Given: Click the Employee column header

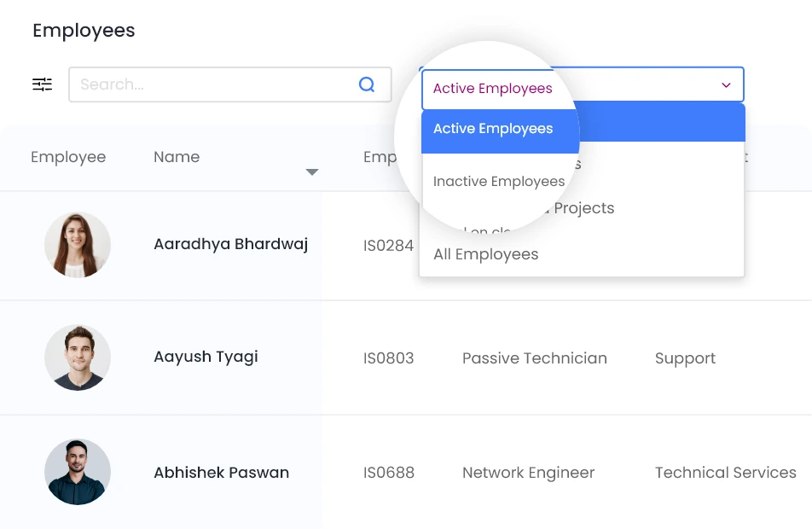Looking at the screenshot, I should pyautogui.click(x=68, y=157).
